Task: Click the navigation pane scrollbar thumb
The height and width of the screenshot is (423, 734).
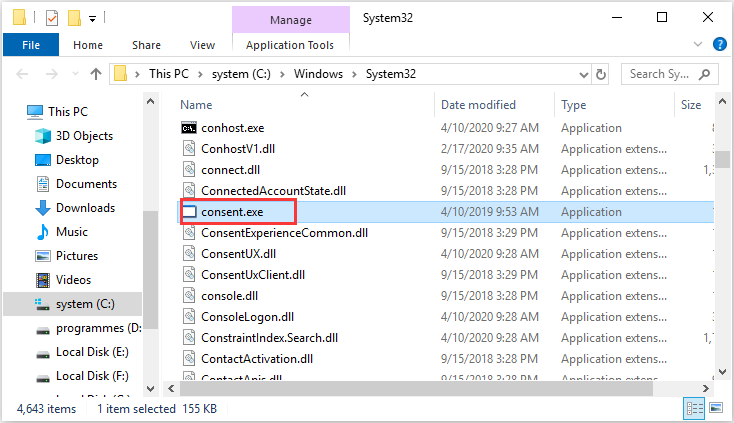Action: [150, 270]
